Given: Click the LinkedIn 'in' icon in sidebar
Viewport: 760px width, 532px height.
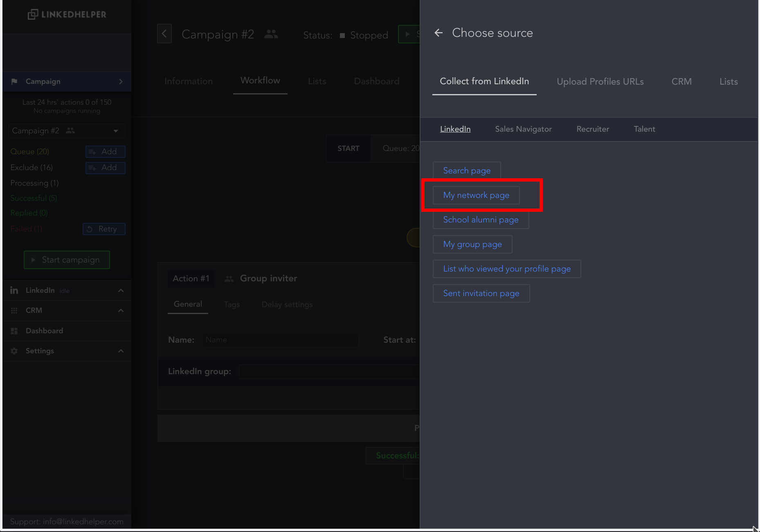Looking at the screenshot, I should (x=14, y=290).
